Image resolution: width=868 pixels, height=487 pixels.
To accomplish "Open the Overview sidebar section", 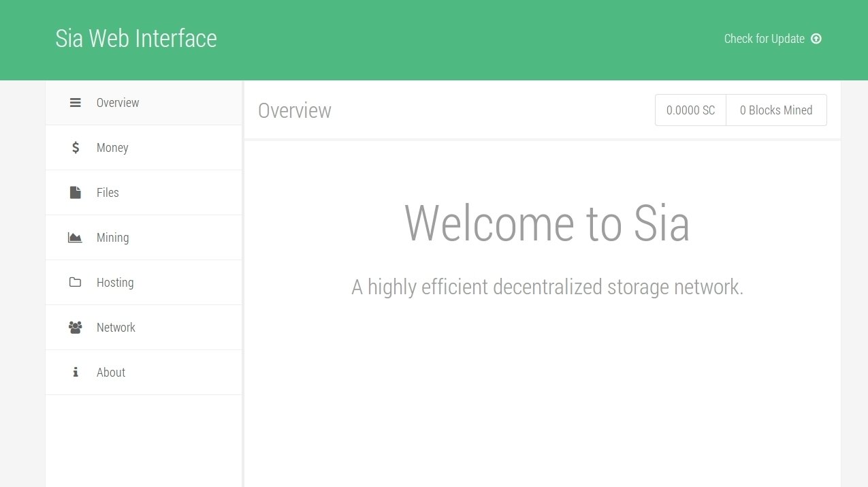I will coord(144,103).
